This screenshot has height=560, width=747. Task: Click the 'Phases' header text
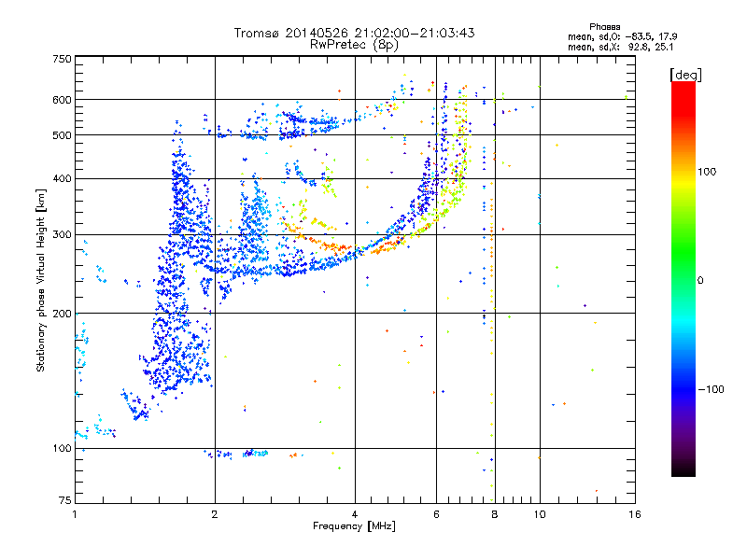(604, 27)
